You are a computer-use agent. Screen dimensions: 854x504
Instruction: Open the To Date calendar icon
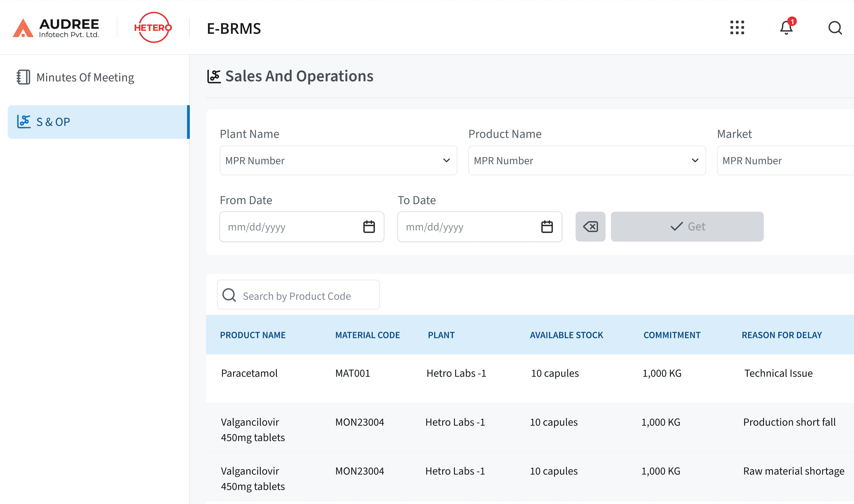pyautogui.click(x=547, y=226)
